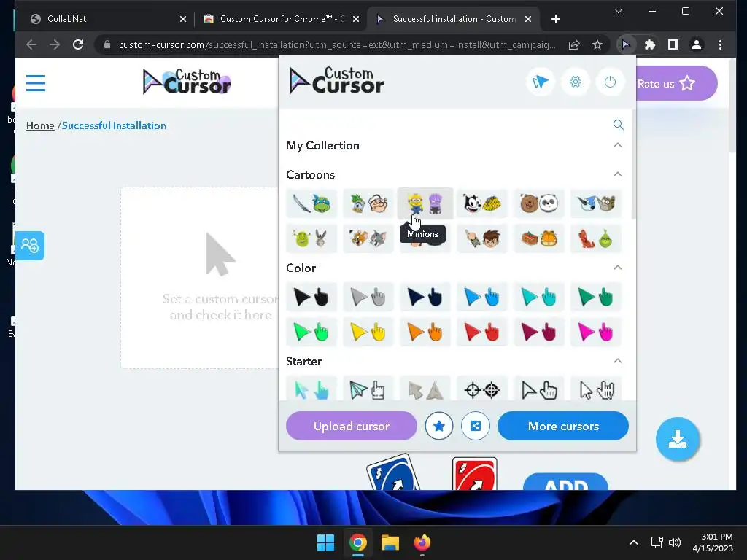The image size is (747, 560).
Task: Choose the lime green color cursor
Action: tap(311, 332)
